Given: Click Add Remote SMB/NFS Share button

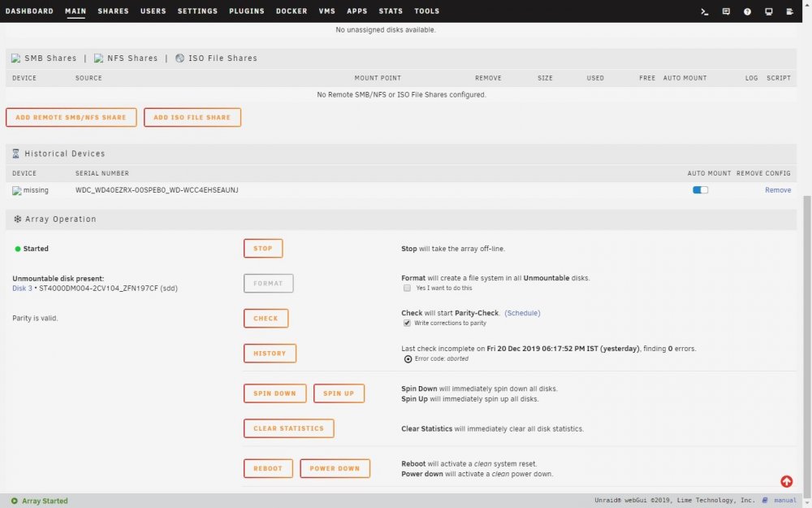Looking at the screenshot, I should (x=71, y=117).
